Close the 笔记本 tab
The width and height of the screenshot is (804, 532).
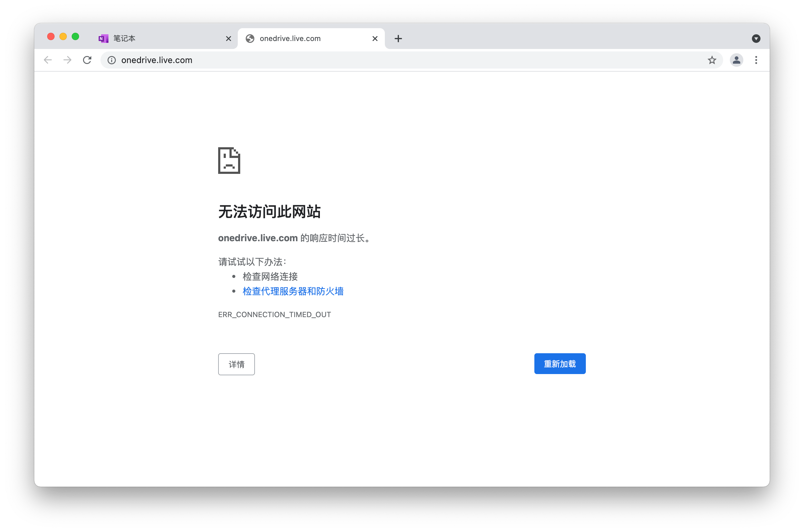click(x=228, y=38)
